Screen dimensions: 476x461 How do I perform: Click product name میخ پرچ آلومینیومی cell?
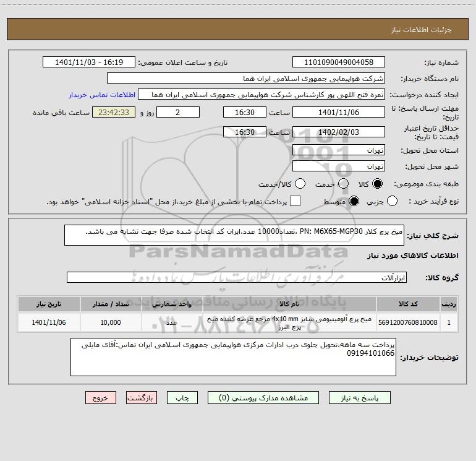[x=289, y=322]
